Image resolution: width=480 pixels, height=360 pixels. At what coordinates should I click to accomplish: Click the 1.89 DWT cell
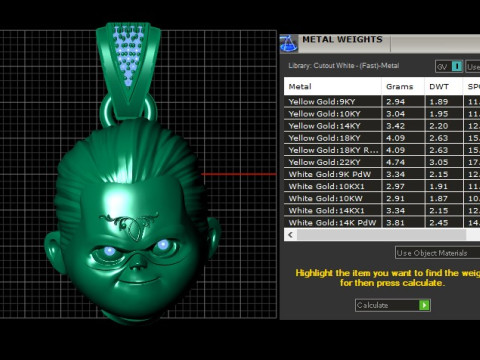(x=444, y=102)
